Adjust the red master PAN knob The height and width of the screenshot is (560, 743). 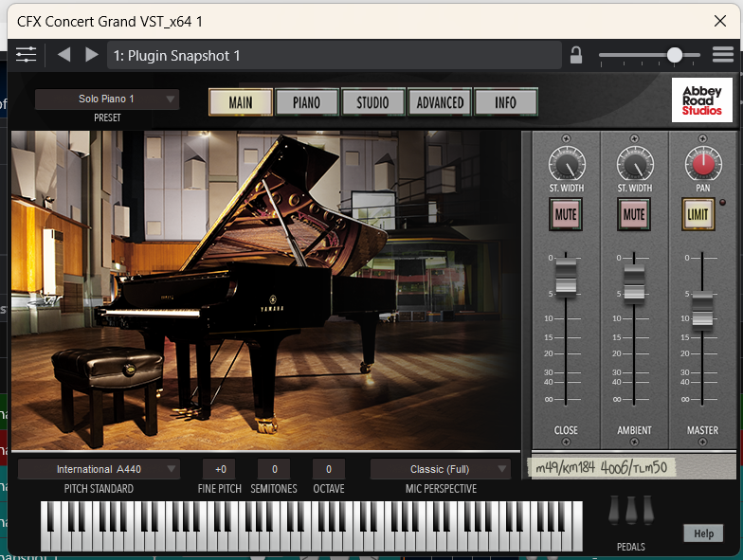click(703, 163)
